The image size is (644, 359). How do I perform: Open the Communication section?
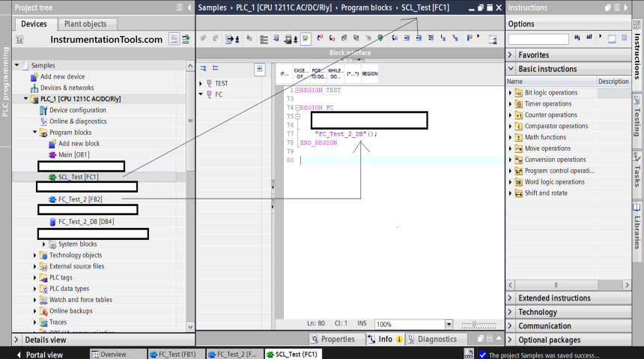click(x=569, y=326)
